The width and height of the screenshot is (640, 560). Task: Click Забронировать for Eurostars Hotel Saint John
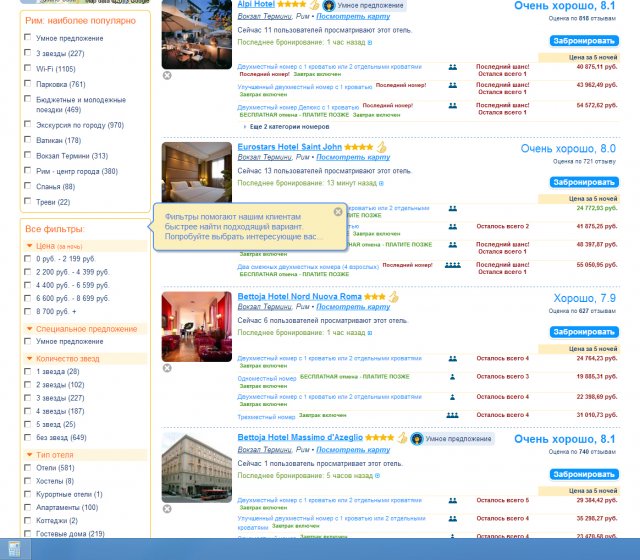click(584, 182)
